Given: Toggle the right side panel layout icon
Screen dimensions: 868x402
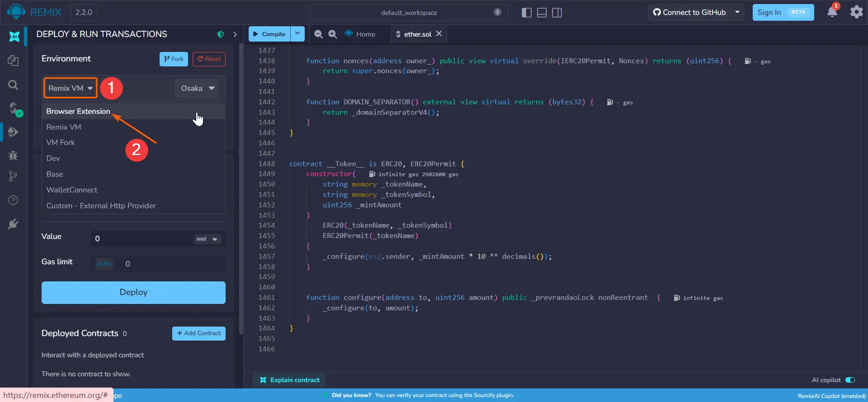Looking at the screenshot, I should [557, 13].
